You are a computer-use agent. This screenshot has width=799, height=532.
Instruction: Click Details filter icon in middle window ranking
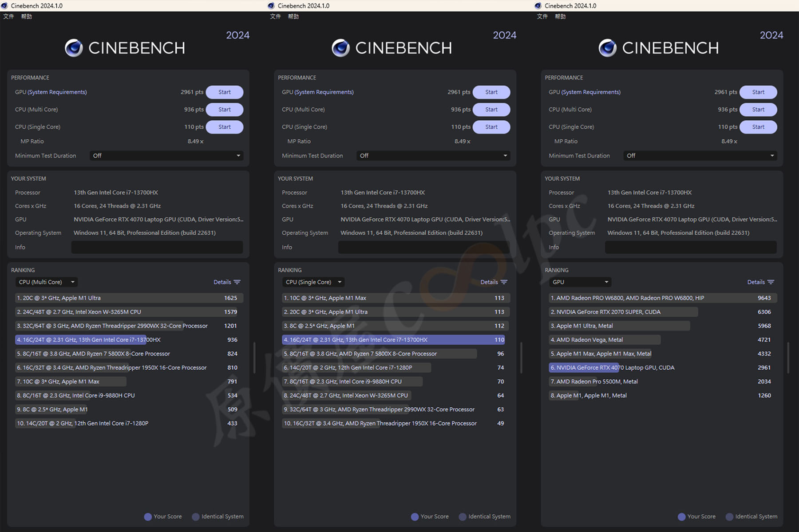504,282
